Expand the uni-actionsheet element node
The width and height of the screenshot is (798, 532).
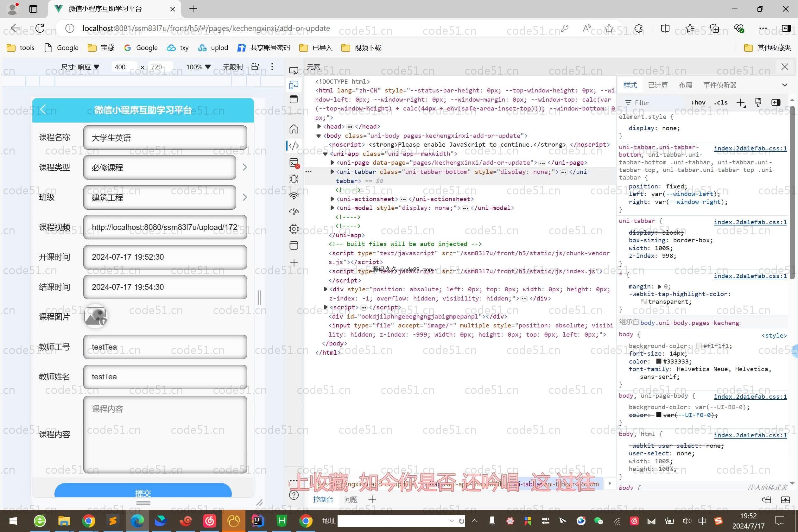click(332, 199)
